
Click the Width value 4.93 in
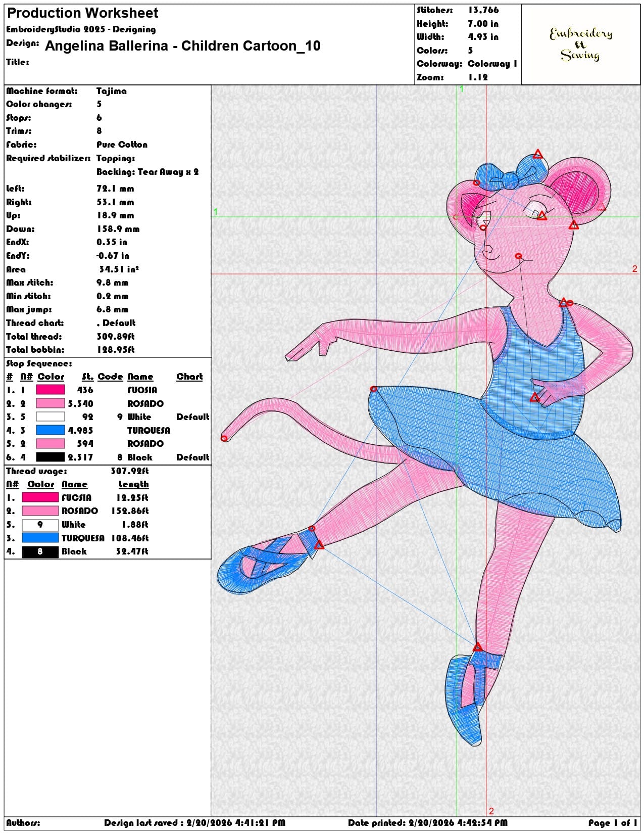(x=483, y=37)
